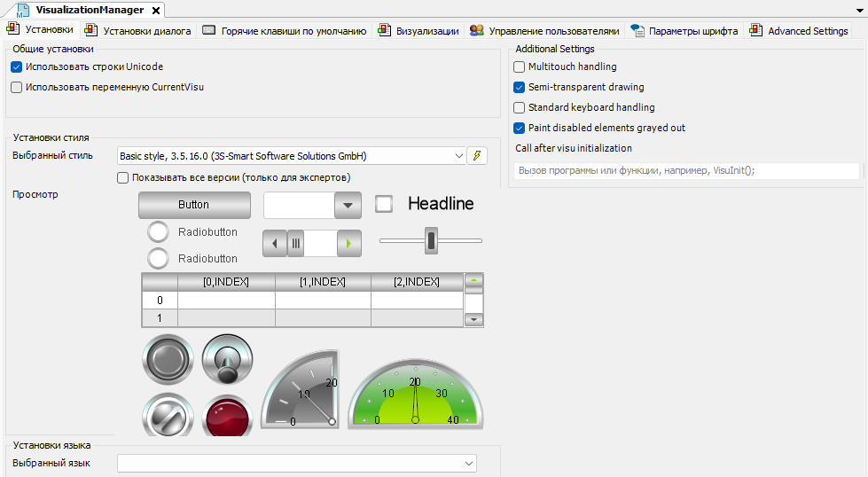Click the user management tab icon
868x477 pixels.
coord(476,30)
